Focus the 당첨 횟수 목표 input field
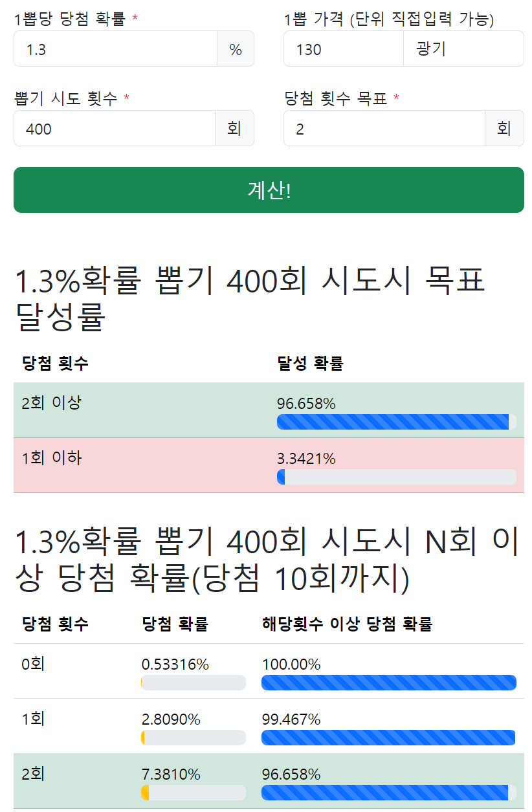 (384, 129)
